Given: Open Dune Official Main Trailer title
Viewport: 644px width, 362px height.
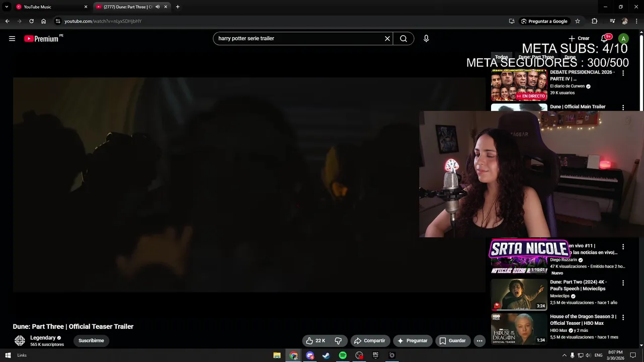Looking at the screenshot, I should coord(578,107).
